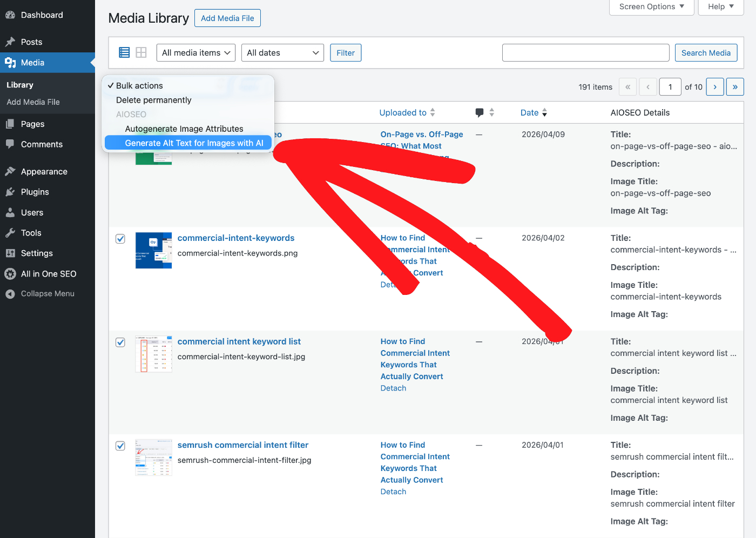Choose Autogenerate Image Attributes option
756x538 pixels.
coord(184,129)
